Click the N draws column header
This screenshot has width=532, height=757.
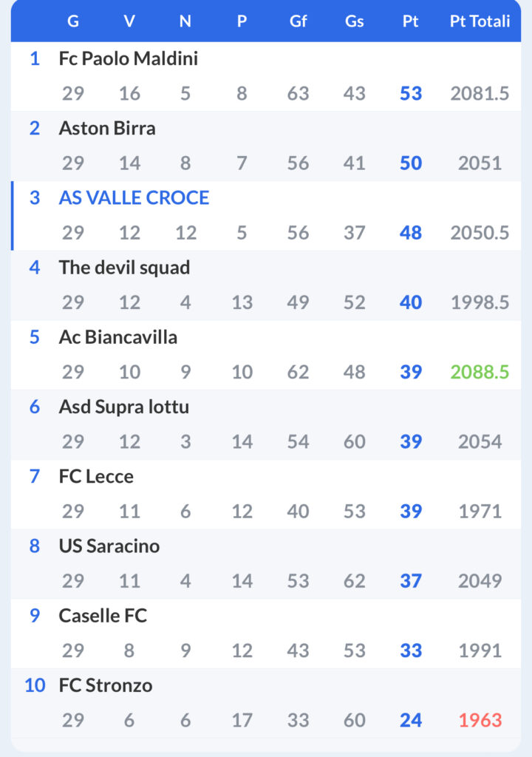185,21
